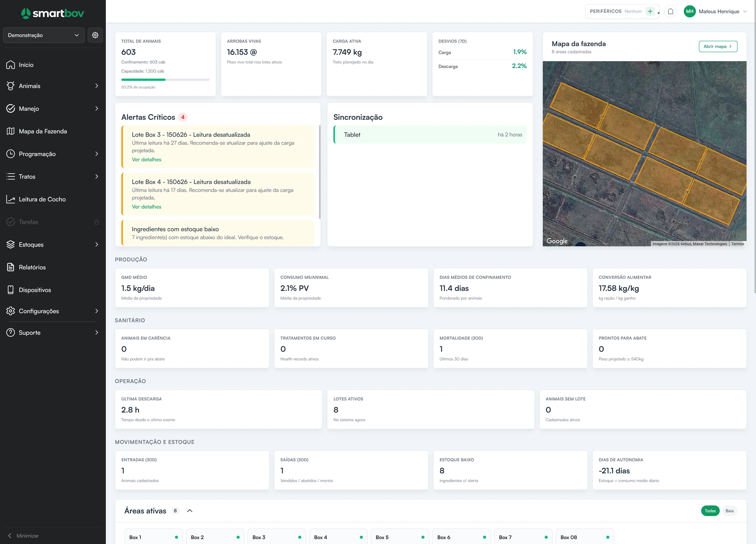Click the Mapa da Fazenda map icon
756x544 pixels.
(x=11, y=131)
